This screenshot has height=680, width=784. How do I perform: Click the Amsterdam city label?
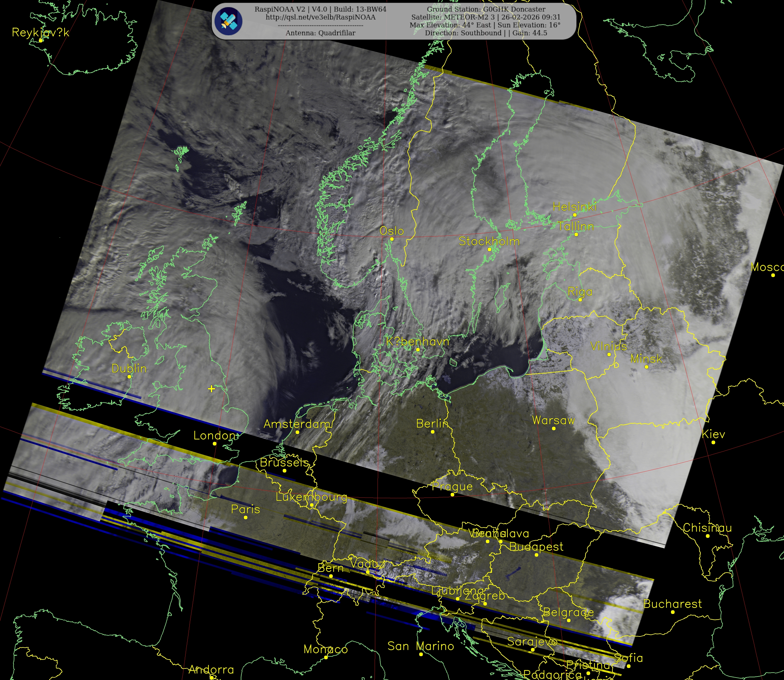pyautogui.click(x=297, y=424)
